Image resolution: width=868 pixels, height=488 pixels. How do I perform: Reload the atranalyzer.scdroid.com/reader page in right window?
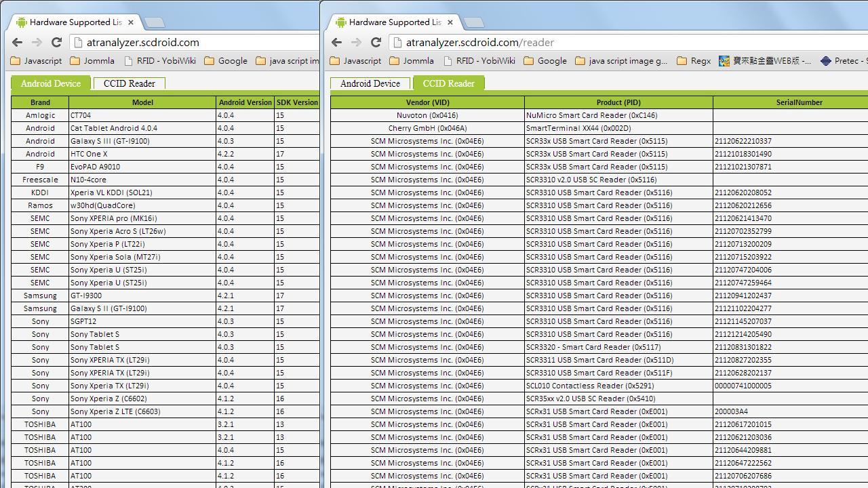376,42
